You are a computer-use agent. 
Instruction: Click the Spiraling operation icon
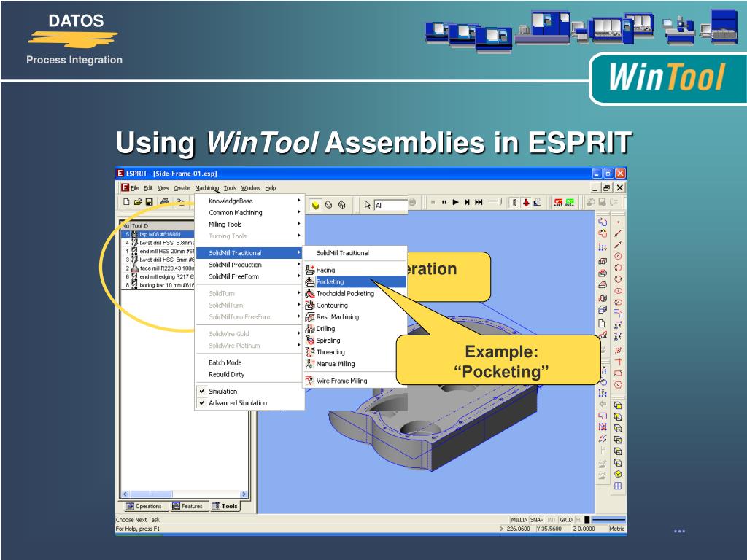coord(309,341)
